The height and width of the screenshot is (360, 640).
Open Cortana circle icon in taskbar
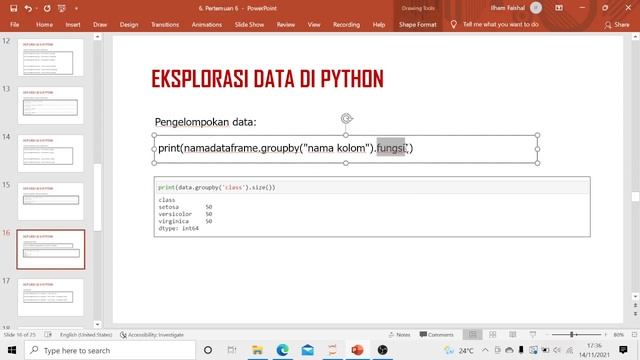208,350
